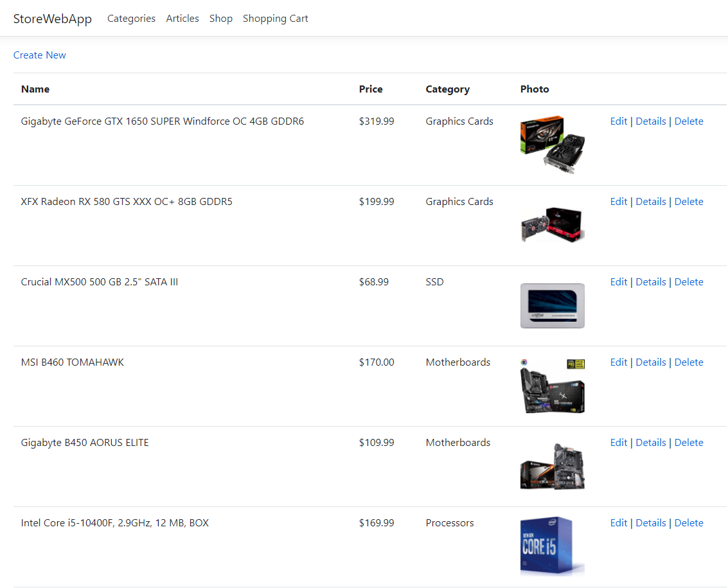View the Shopping Cart
The width and height of the screenshot is (728, 588).
point(275,19)
